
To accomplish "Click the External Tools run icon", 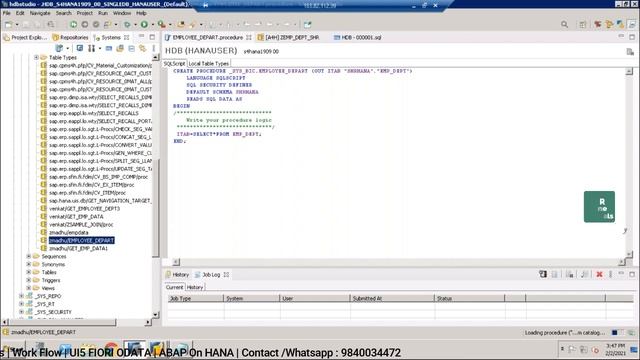I will point(162,24).
